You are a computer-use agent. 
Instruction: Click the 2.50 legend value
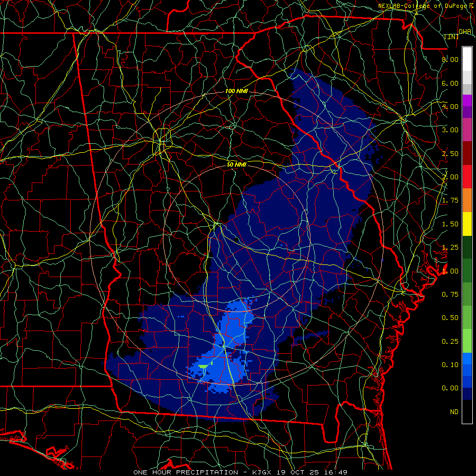pos(450,153)
